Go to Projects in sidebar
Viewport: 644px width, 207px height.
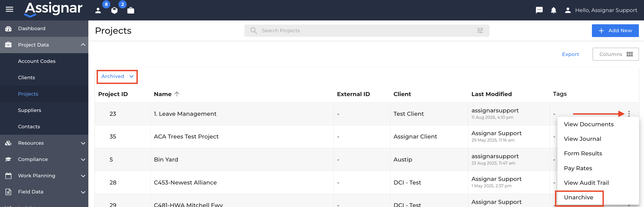click(28, 94)
